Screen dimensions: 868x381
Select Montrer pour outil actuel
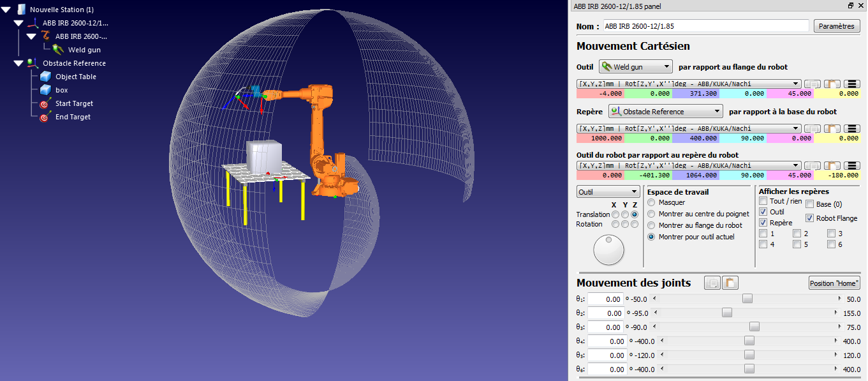[x=651, y=237]
